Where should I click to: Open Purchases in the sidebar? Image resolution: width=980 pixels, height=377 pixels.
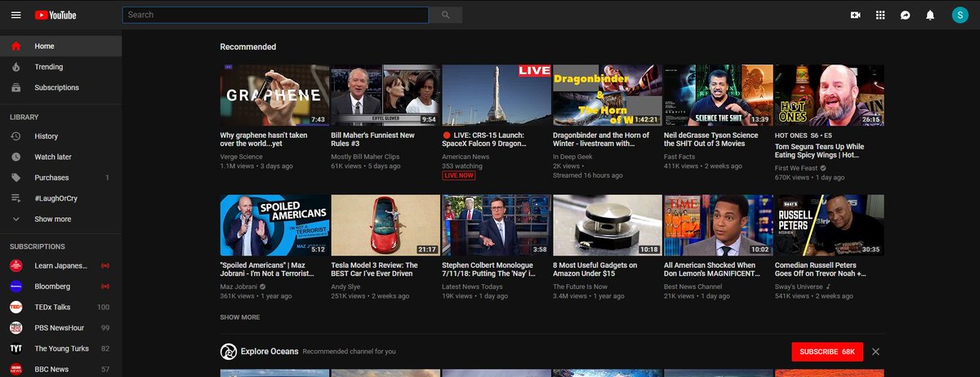[x=61, y=178]
